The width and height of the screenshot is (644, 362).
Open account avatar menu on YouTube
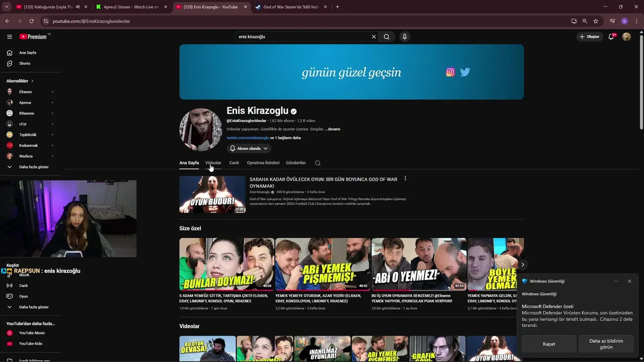(626, 37)
